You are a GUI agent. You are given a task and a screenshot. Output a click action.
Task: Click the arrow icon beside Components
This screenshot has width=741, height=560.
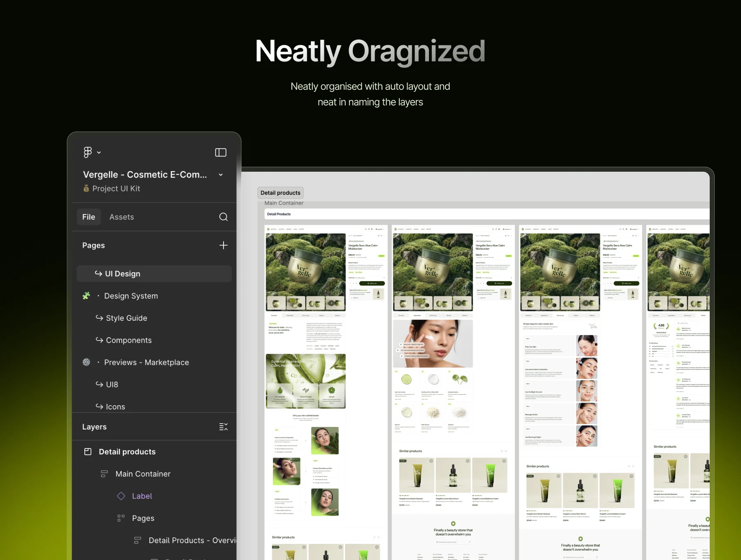click(99, 340)
